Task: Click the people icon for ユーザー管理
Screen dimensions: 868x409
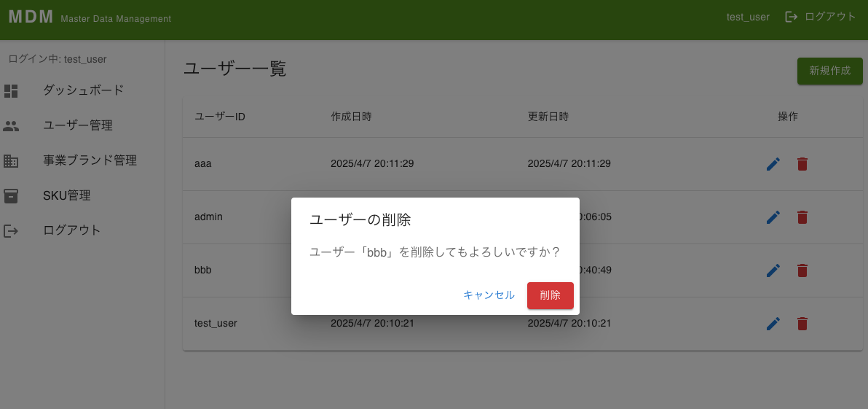Action: [11, 126]
